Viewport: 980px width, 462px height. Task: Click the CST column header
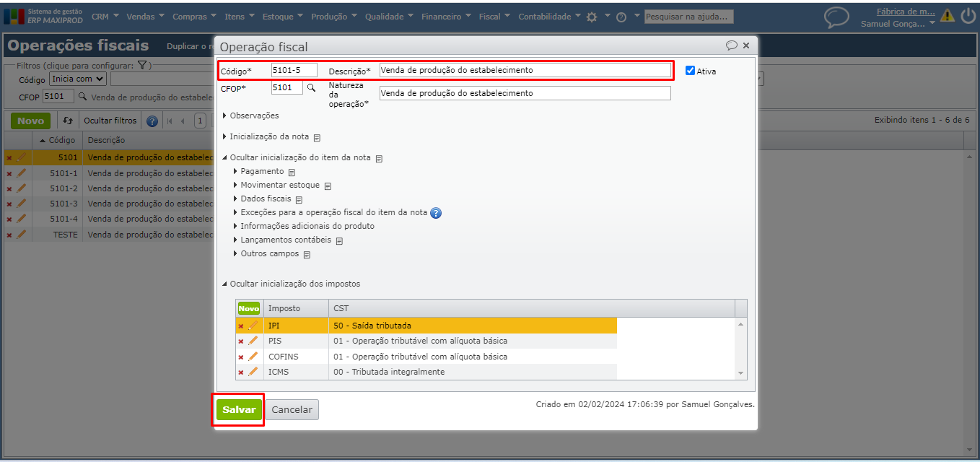[x=532, y=308]
